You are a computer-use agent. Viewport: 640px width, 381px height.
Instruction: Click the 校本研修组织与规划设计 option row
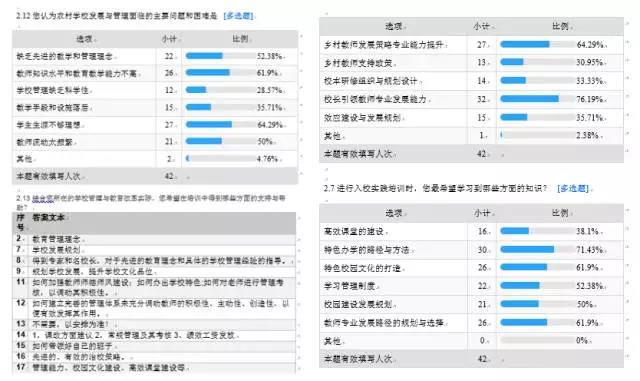point(471,81)
